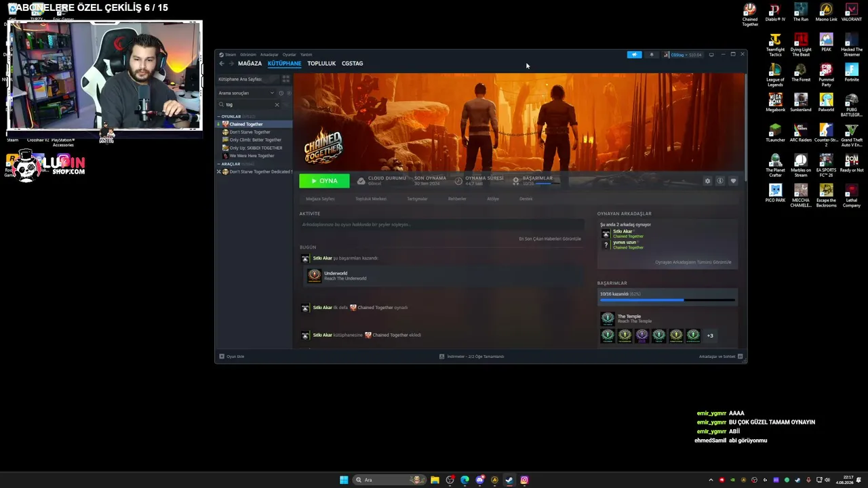Go to the MAĞAZA tab
Viewport: 868px width, 488px height.
pyautogui.click(x=250, y=64)
